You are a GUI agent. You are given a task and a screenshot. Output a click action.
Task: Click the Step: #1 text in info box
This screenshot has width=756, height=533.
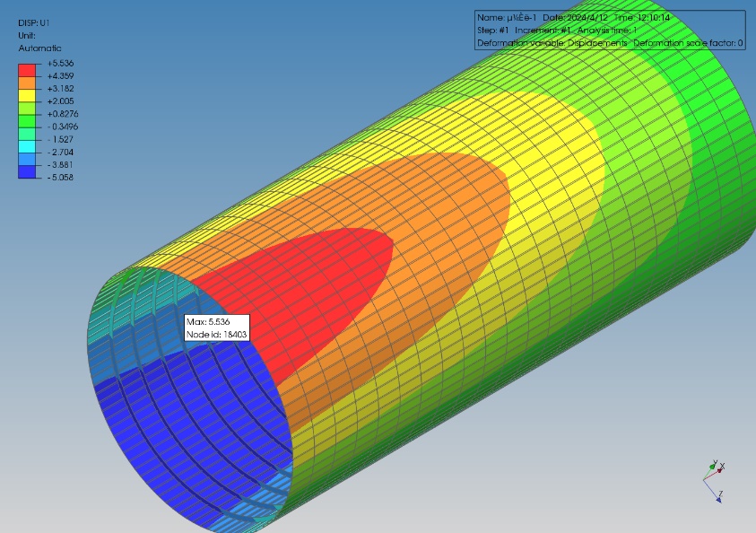493,31
